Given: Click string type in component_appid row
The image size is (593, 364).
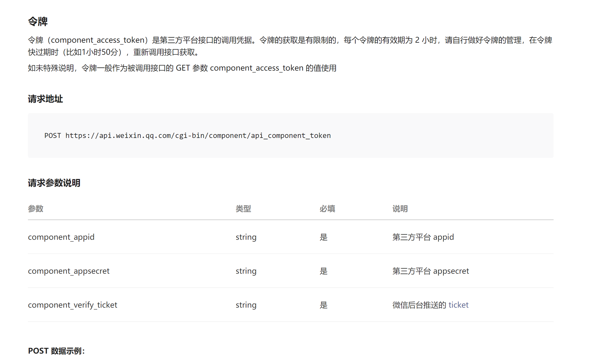Looking at the screenshot, I should point(246,237).
